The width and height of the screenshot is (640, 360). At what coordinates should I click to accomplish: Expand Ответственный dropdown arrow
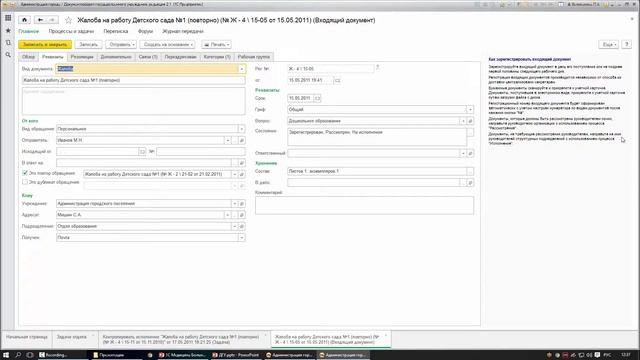point(463,153)
